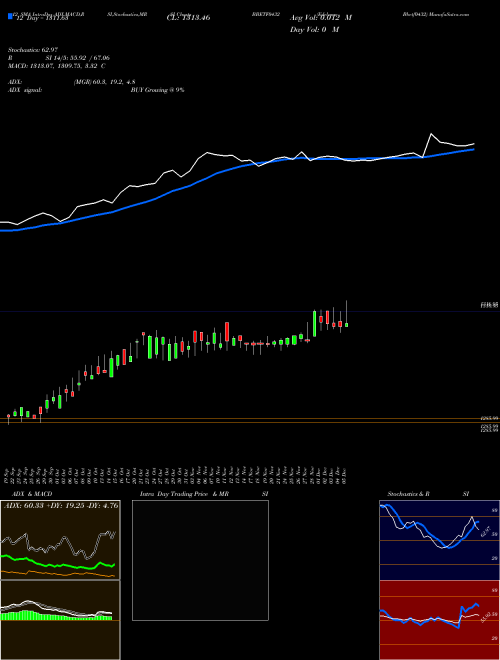
Task: Click the '19 Sep' date on the axis
Action: 8,475
